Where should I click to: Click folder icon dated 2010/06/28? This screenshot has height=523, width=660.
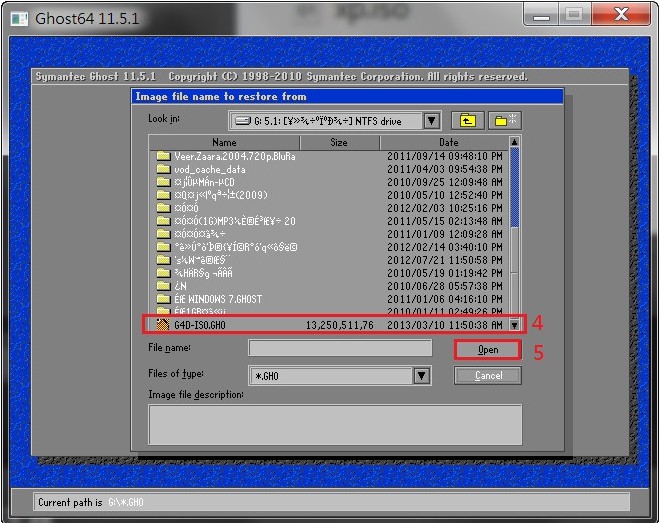(163, 286)
